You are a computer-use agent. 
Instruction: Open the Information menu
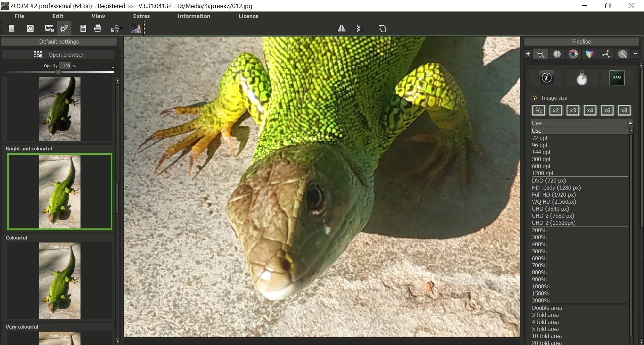[x=194, y=16]
